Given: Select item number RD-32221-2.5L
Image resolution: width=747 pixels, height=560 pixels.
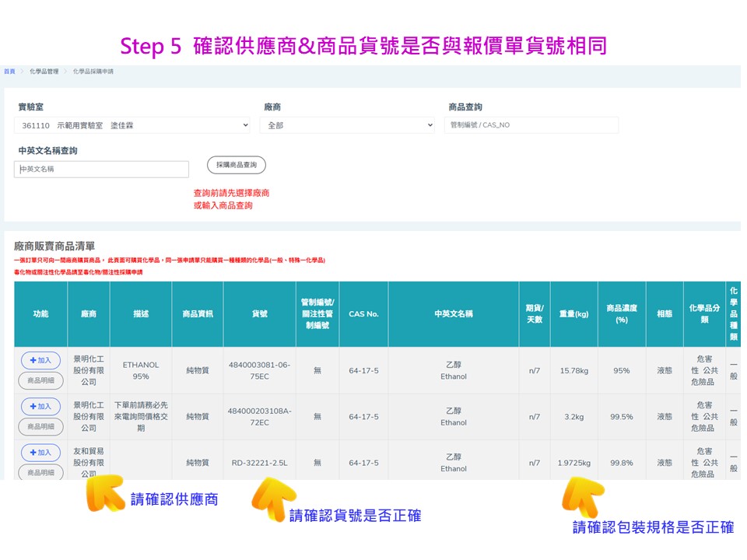Looking at the screenshot, I should coord(260,463).
